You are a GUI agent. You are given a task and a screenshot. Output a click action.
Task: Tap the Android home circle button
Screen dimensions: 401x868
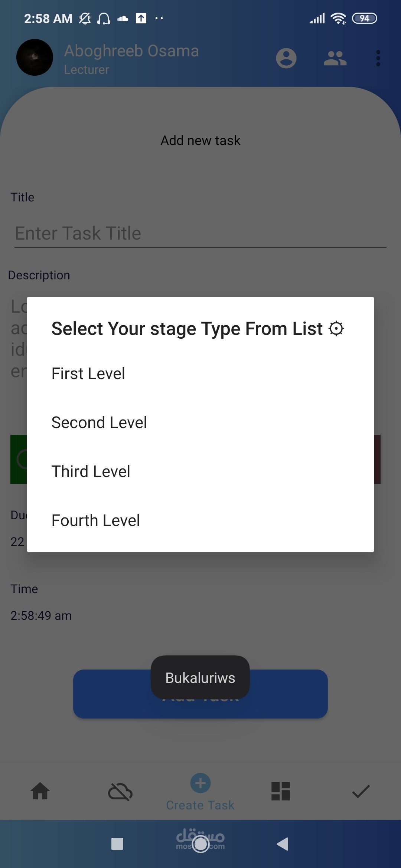point(201,844)
